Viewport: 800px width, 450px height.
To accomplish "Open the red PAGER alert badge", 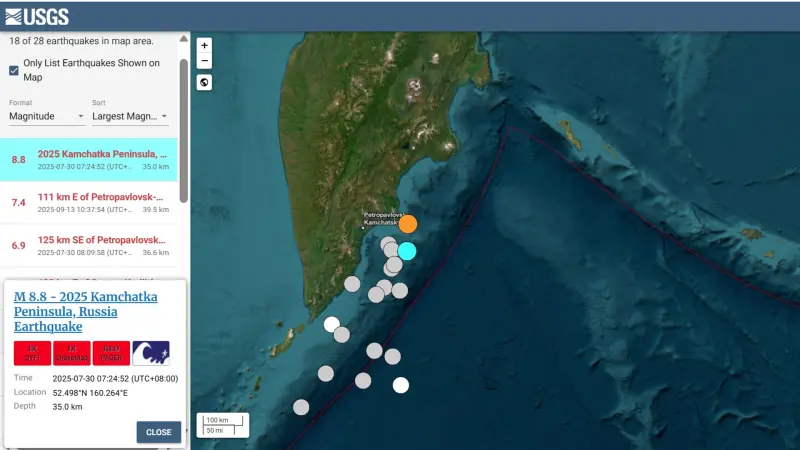I will pyautogui.click(x=111, y=353).
